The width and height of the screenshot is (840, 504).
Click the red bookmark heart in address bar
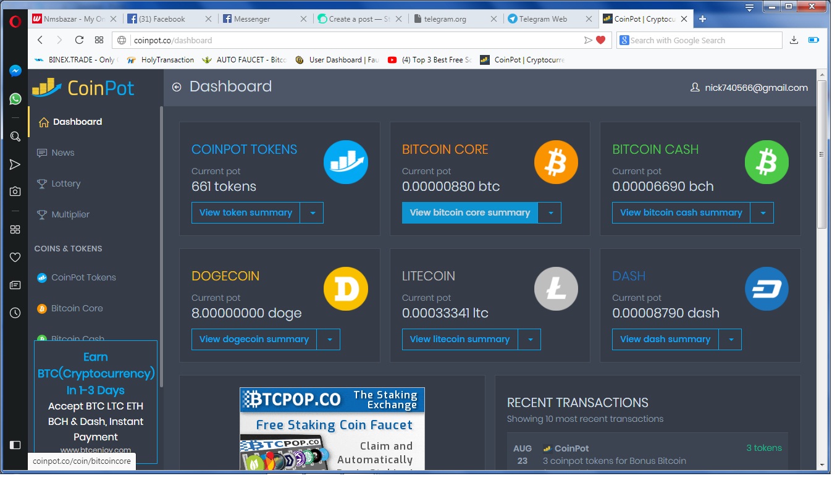click(600, 40)
